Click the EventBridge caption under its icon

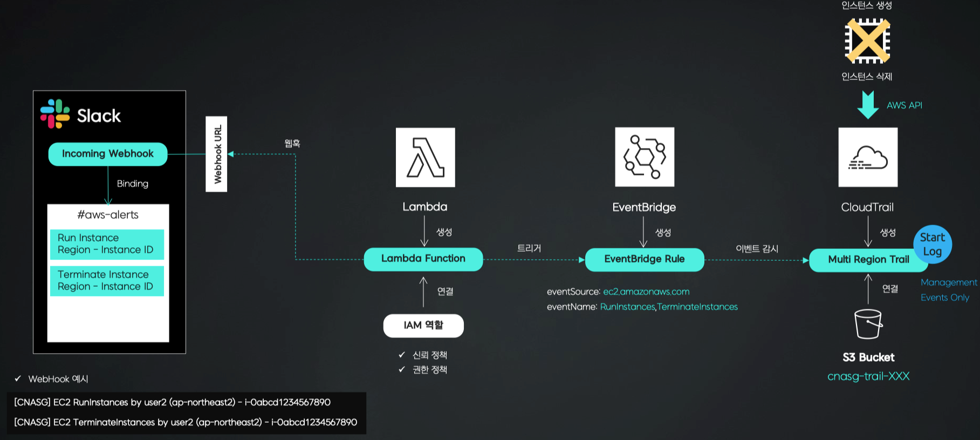click(644, 207)
